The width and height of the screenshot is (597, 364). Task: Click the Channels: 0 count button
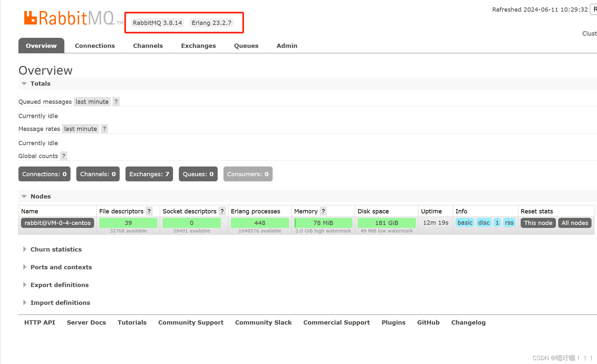(98, 174)
